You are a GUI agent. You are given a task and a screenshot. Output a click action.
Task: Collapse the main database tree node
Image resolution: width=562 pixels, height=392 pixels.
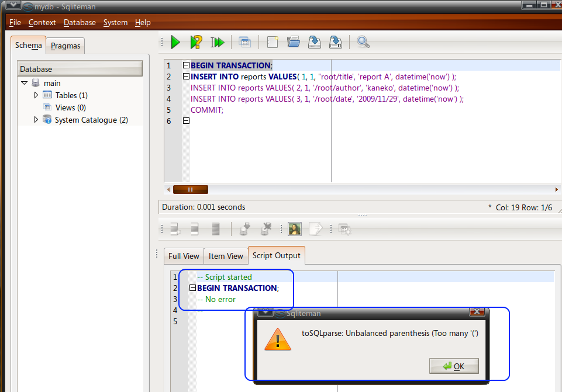(x=25, y=83)
